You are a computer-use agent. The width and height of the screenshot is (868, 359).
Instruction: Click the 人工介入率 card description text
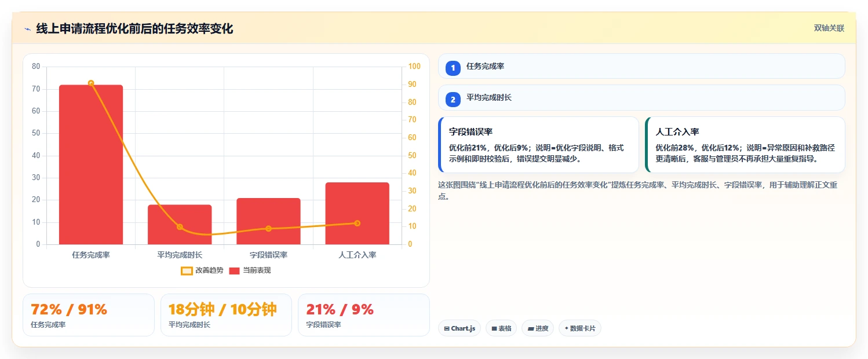[745, 153]
